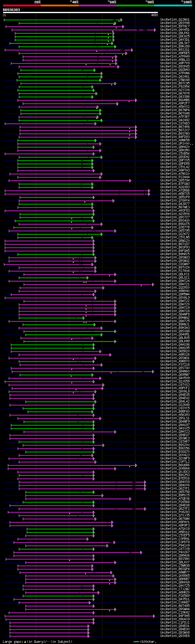Select the UniRef100_C0PDT9 label

click(175, 542)
